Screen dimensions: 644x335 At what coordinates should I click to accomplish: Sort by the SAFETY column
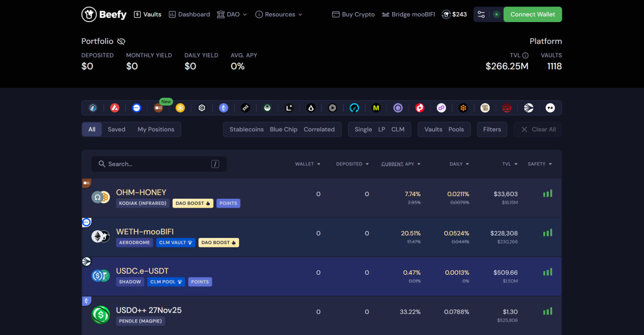pyautogui.click(x=540, y=164)
